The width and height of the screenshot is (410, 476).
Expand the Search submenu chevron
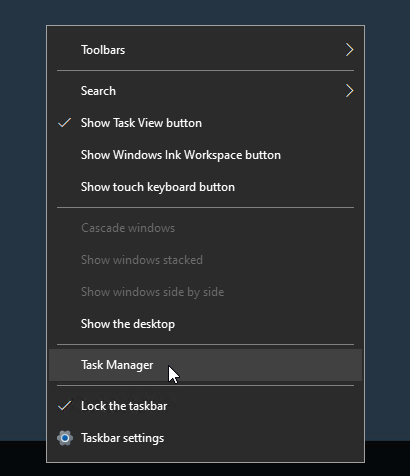click(x=349, y=91)
